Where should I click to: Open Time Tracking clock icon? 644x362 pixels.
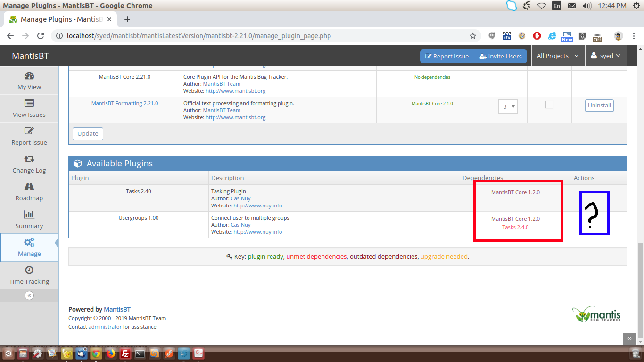tap(29, 270)
